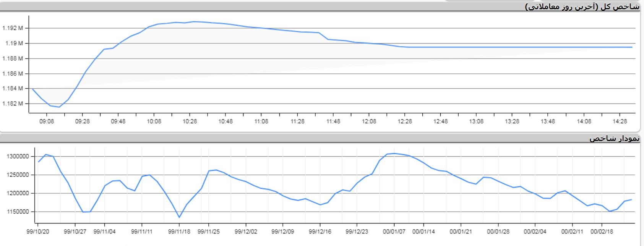This screenshot has height=246, width=644.
Task: Click the 1300000 y-axis label
Action: [x=18, y=157]
